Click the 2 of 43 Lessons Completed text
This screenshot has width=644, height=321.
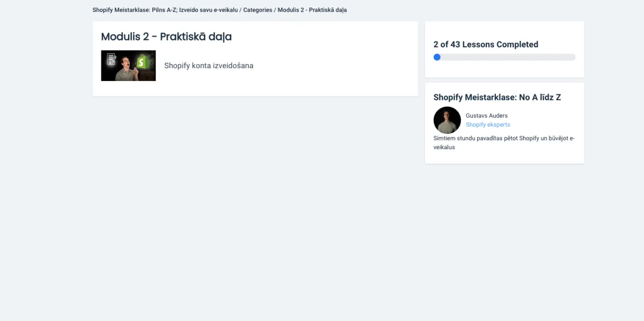click(x=486, y=45)
